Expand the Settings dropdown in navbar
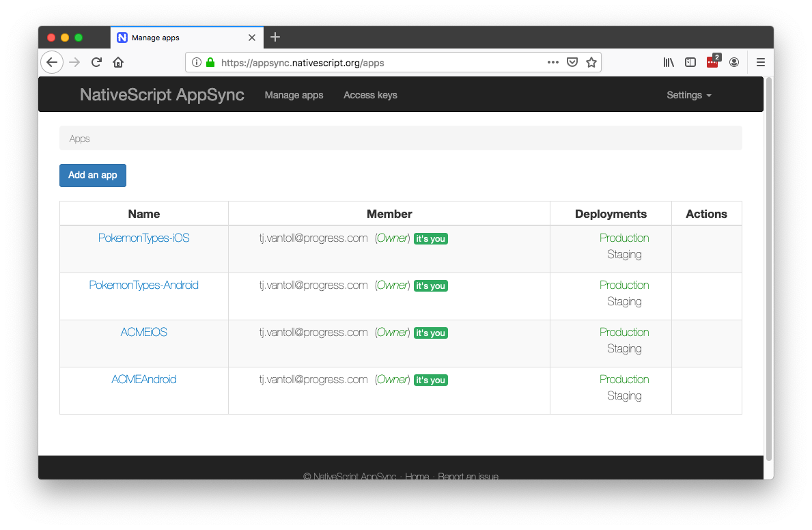The width and height of the screenshot is (812, 530). coord(688,95)
